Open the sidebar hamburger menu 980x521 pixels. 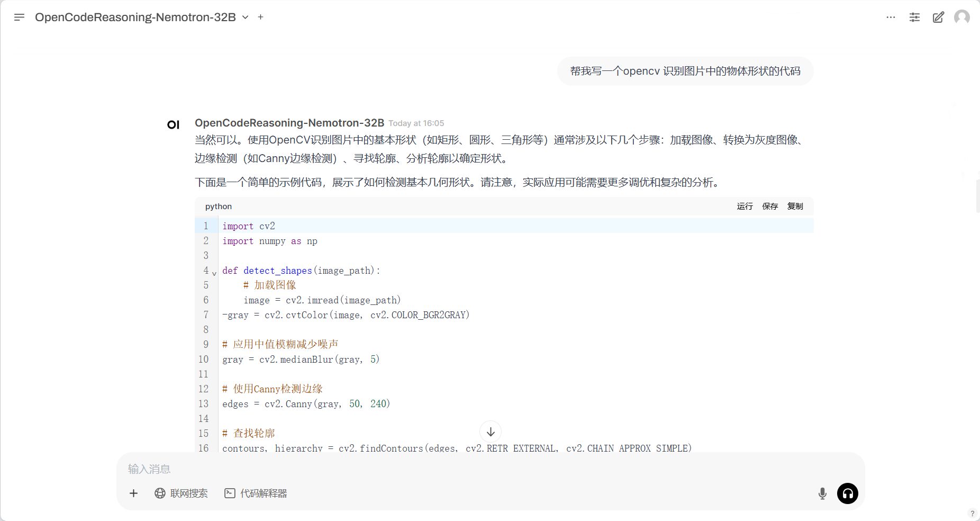tap(19, 17)
